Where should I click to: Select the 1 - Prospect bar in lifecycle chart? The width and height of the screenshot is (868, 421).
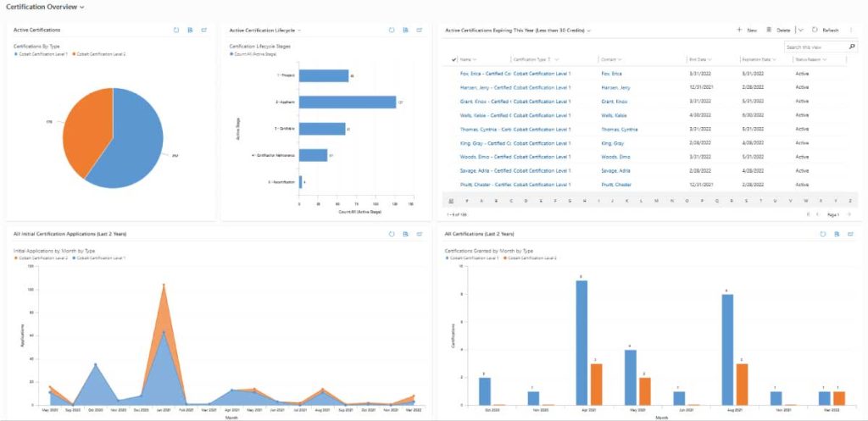pos(324,75)
